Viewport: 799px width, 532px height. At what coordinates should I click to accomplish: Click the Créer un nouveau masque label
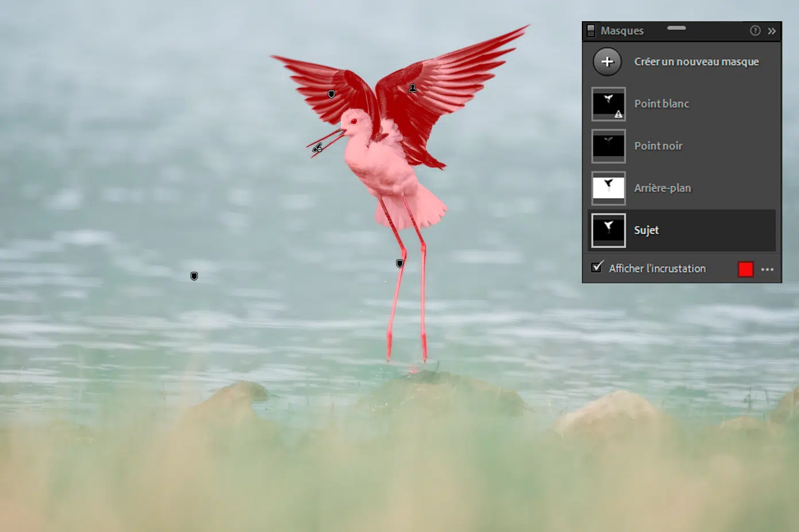(x=696, y=61)
